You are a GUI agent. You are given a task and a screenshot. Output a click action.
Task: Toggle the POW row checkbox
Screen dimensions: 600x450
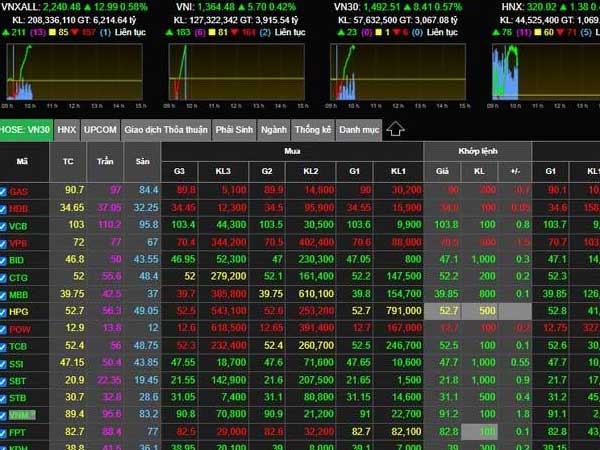(3, 329)
